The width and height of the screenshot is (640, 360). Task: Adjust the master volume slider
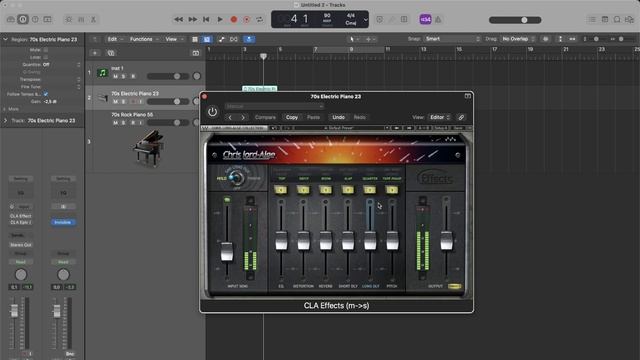tap(515, 20)
